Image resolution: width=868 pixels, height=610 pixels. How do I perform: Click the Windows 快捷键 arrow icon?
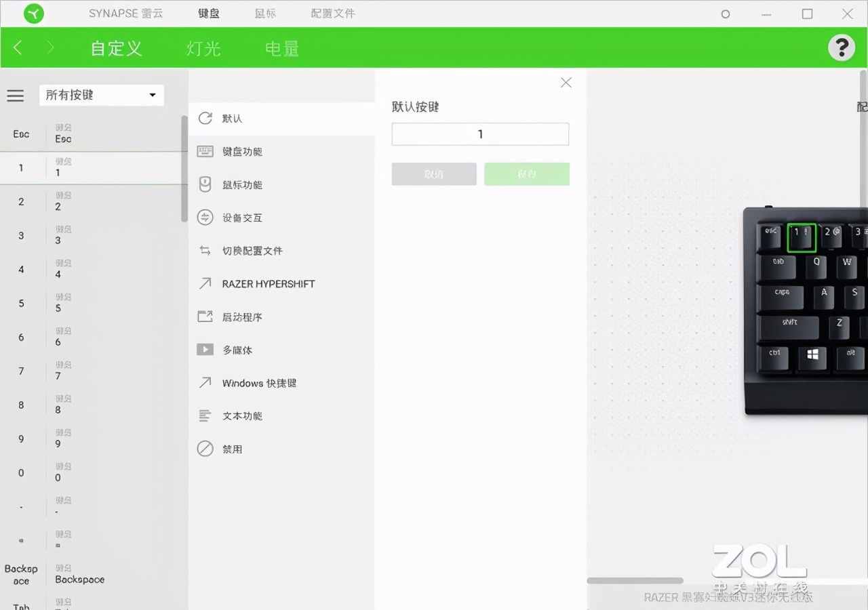(205, 383)
